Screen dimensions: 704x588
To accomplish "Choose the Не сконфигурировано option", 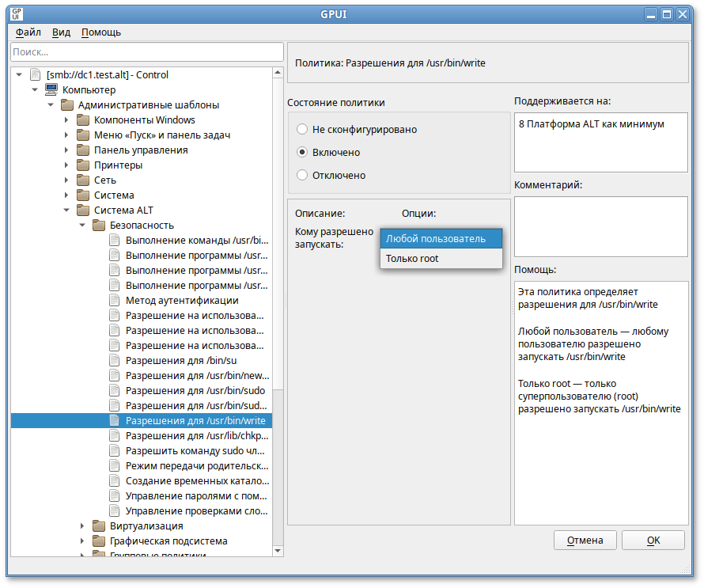I will click(301, 129).
